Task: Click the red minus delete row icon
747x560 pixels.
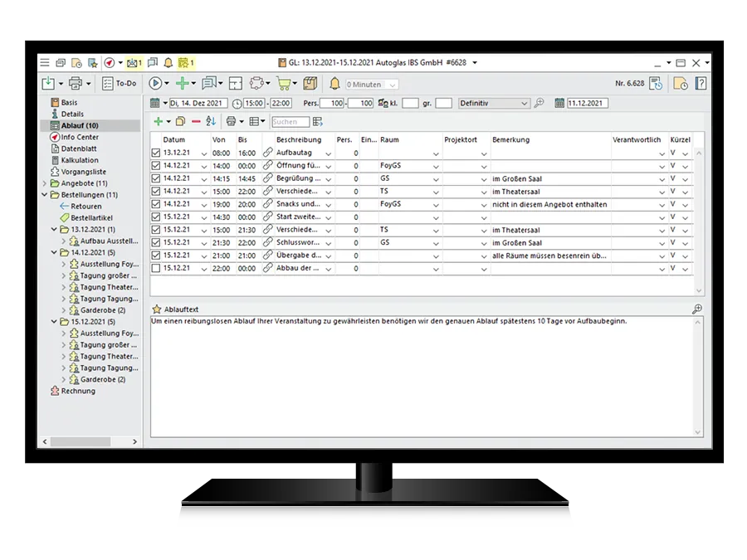Action: (x=196, y=122)
